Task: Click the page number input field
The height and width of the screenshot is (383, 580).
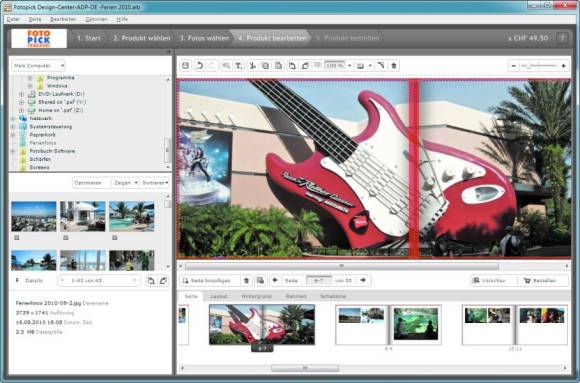Action: pos(319,280)
